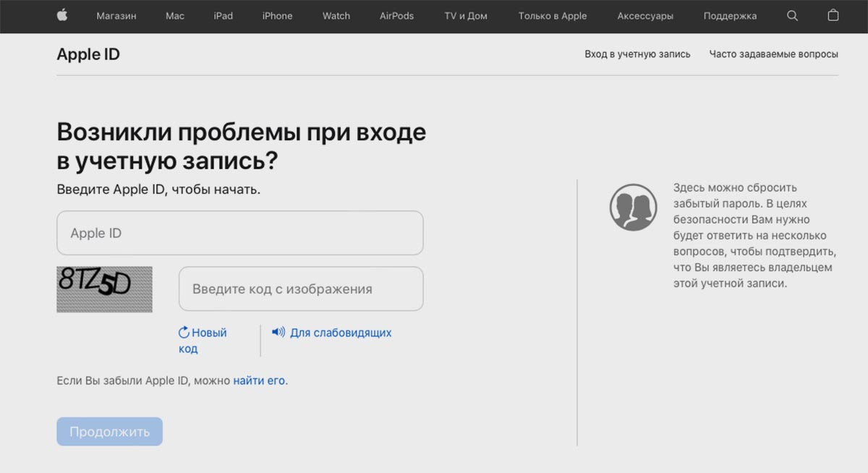Open Часто задаваемые вопросы link

pyautogui.click(x=773, y=54)
